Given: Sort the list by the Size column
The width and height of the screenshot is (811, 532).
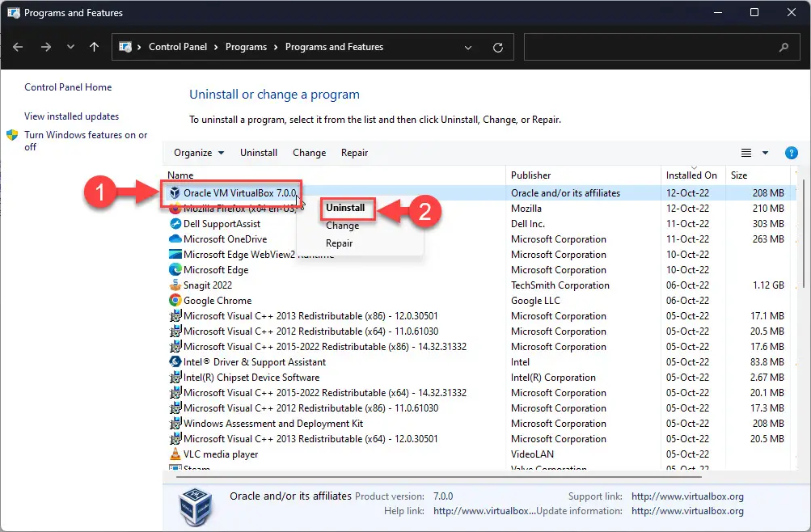Looking at the screenshot, I should pyautogui.click(x=738, y=175).
